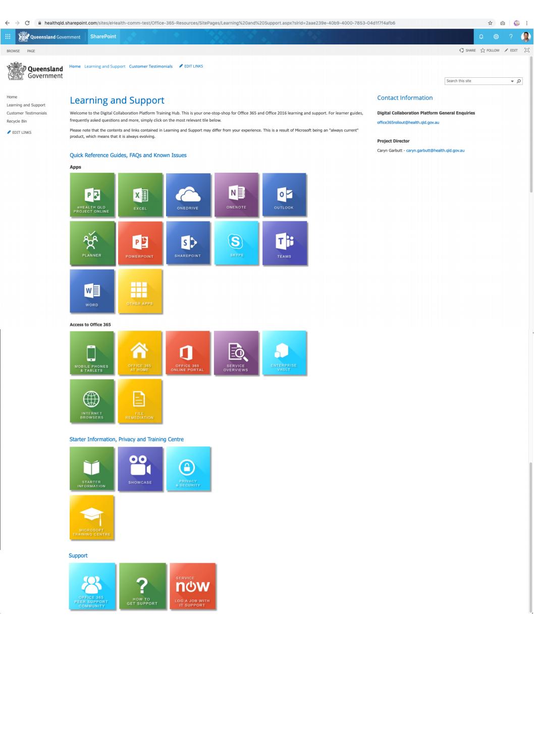Toggle the Focus on Content view
This screenshot has width=534, height=756.
tap(526, 51)
